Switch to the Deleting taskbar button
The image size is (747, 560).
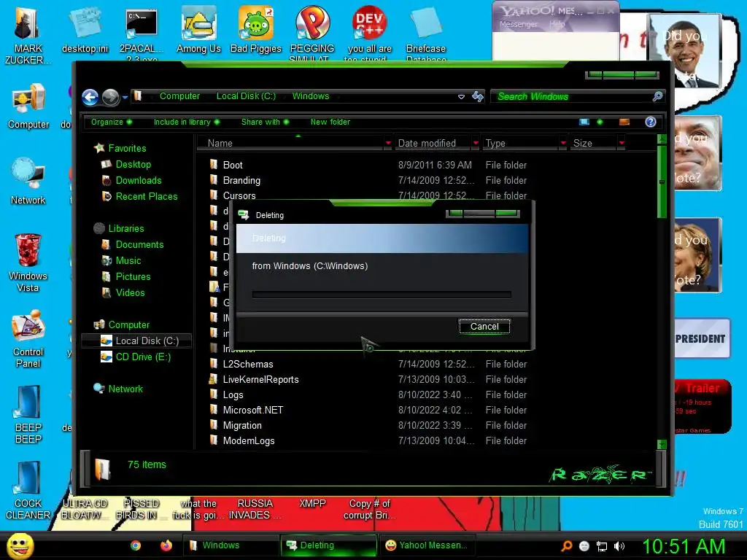(x=329, y=545)
